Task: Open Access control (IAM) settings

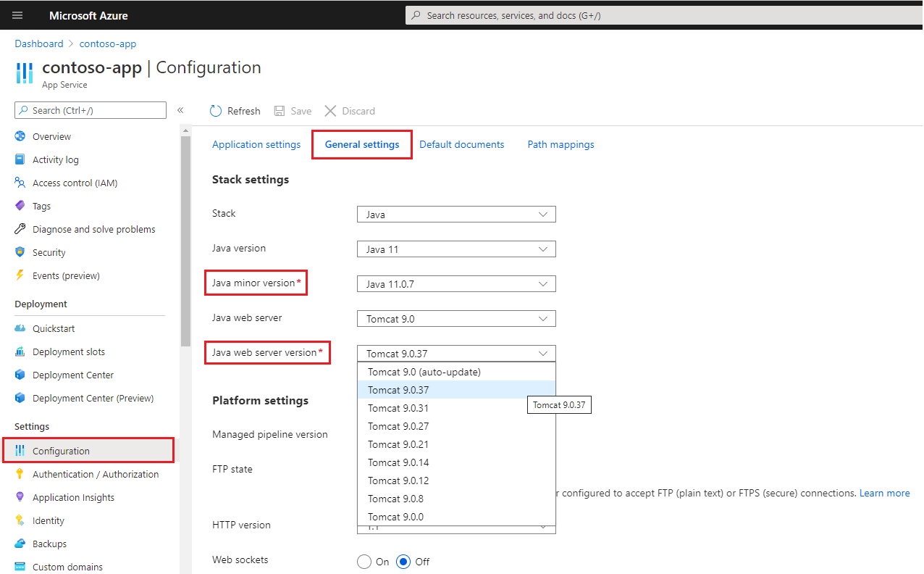Action: [75, 182]
